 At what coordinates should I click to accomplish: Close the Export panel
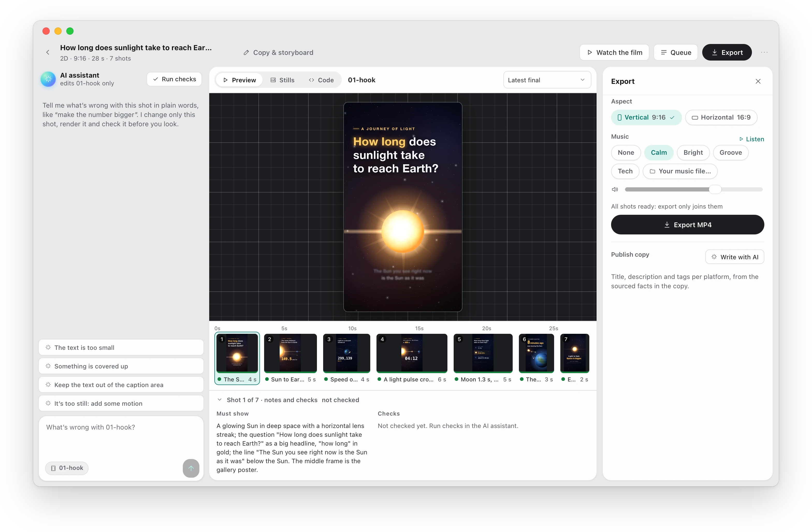[758, 81]
